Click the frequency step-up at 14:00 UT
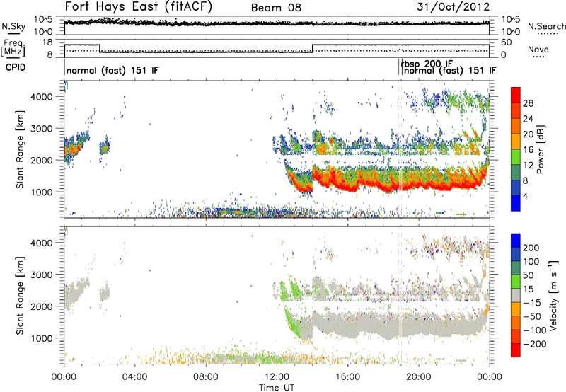This screenshot has width=566, height=392. pyautogui.click(x=313, y=48)
